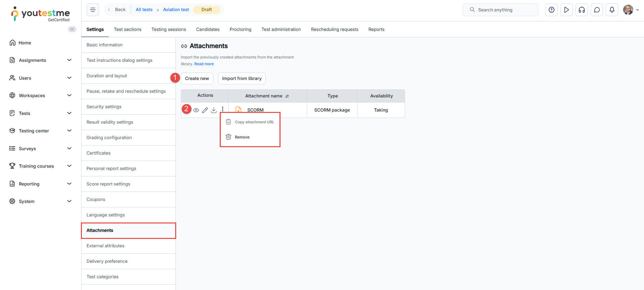Open the notifications bell
This screenshot has width=644, height=290.
point(612,10)
